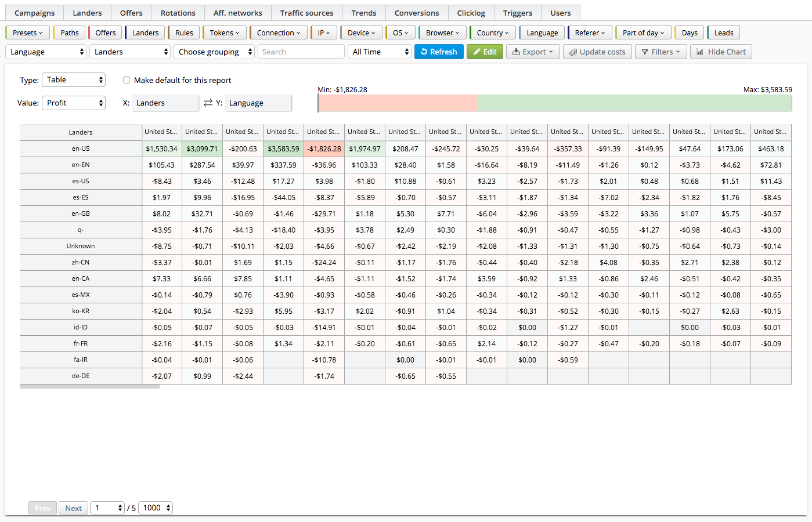Click the blue Refresh icon

point(425,52)
